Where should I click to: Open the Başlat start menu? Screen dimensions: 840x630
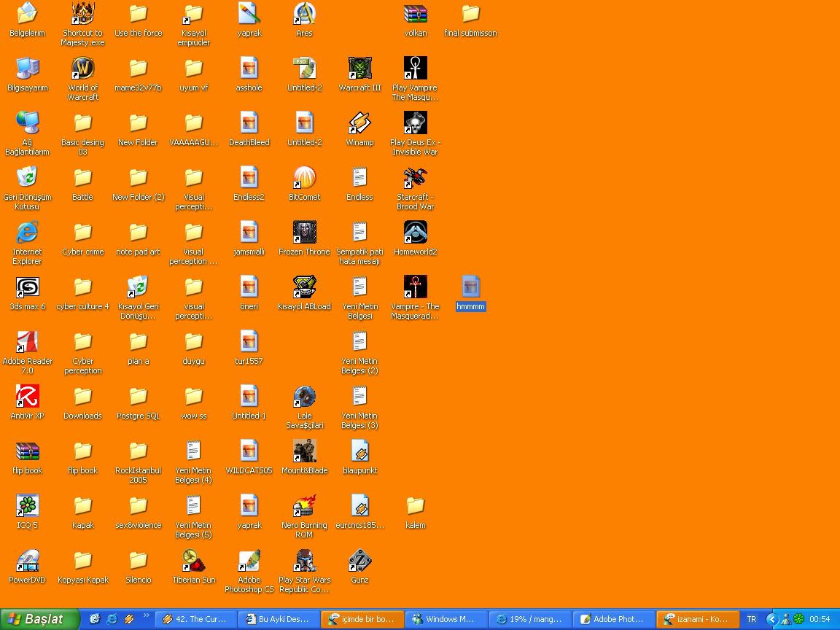point(39,619)
